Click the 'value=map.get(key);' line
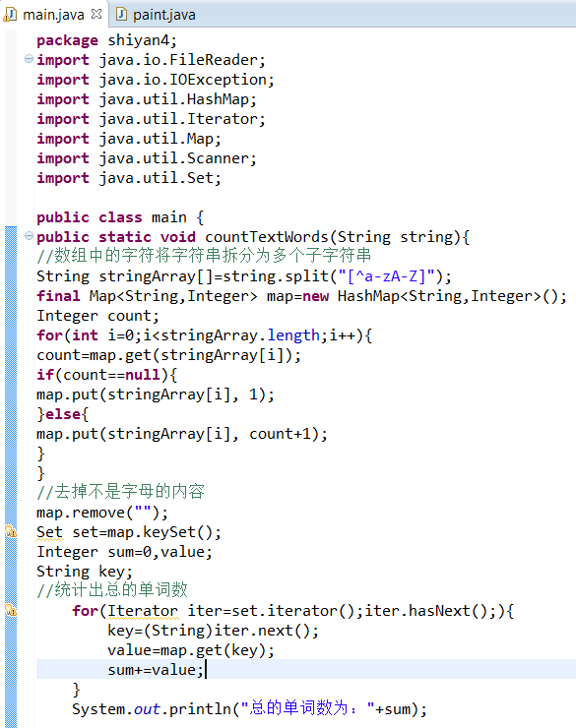 (191, 651)
